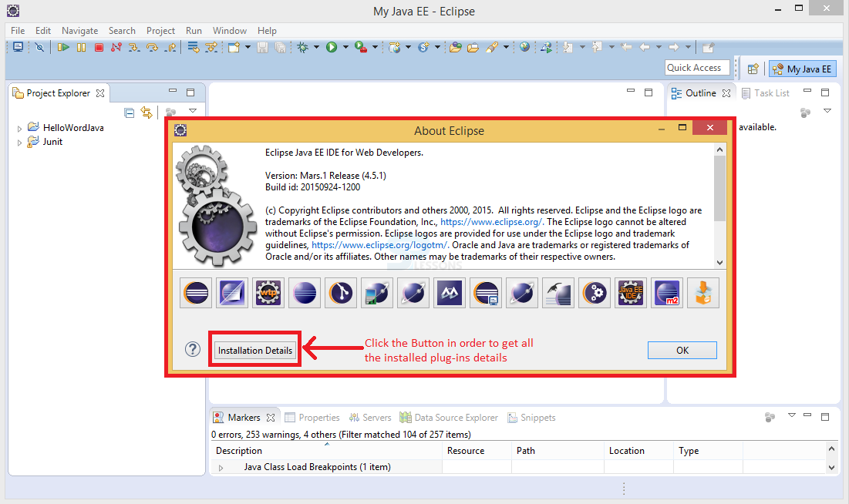Switch to the Snippets tab
This screenshot has height=504, width=849.
[532, 418]
